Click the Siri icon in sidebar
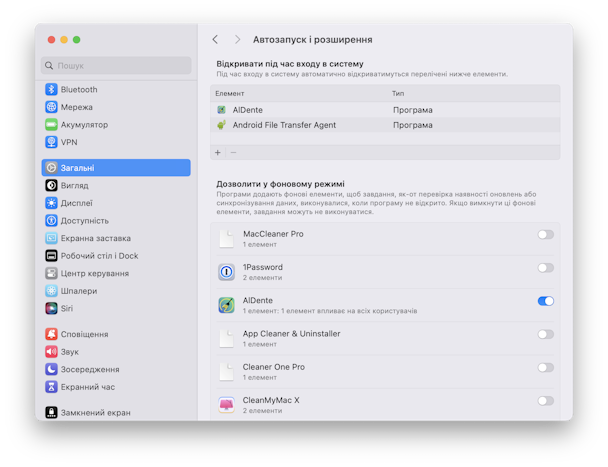This screenshot has width=608, height=467. click(x=51, y=308)
